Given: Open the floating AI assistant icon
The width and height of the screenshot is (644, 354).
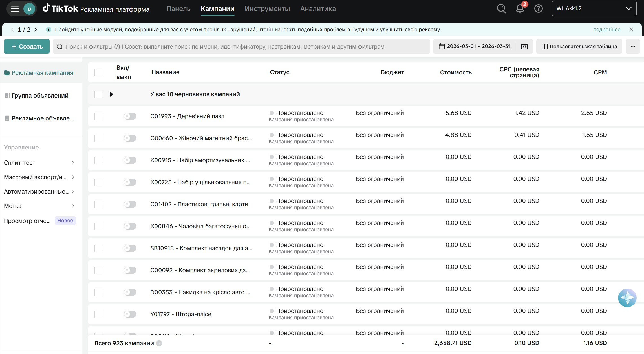Looking at the screenshot, I should point(627,298).
